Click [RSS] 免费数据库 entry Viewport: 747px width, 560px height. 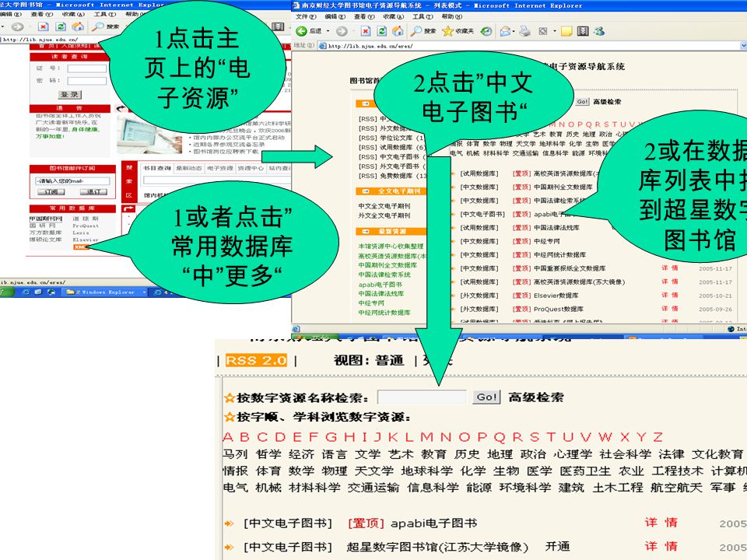[391, 176]
